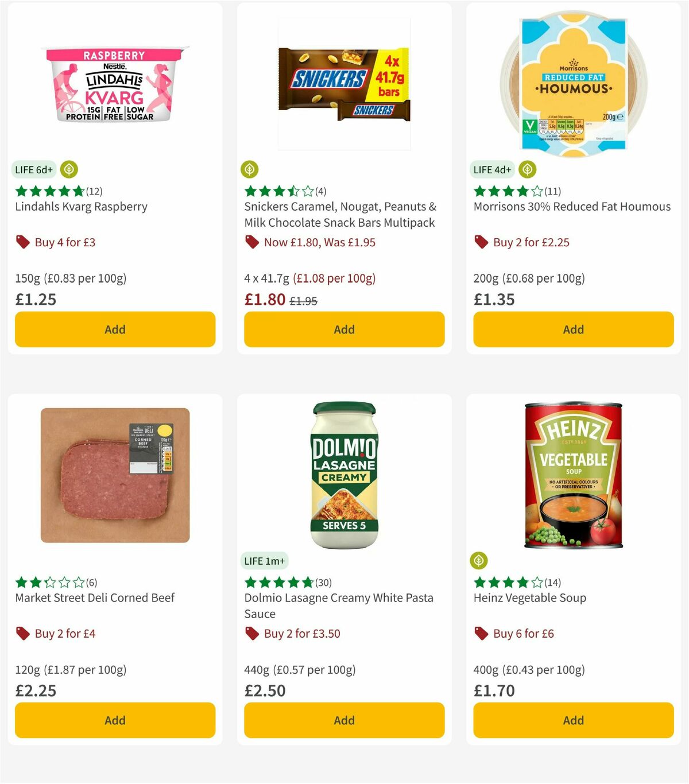Viewport: 689px width, 784px height.
Task: Open the Heinz Vegetable Soup product link
Action: [529, 597]
